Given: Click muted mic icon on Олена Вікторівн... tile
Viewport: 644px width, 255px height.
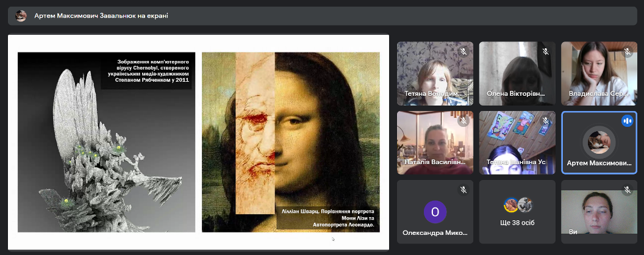Looking at the screenshot, I should click(545, 52).
